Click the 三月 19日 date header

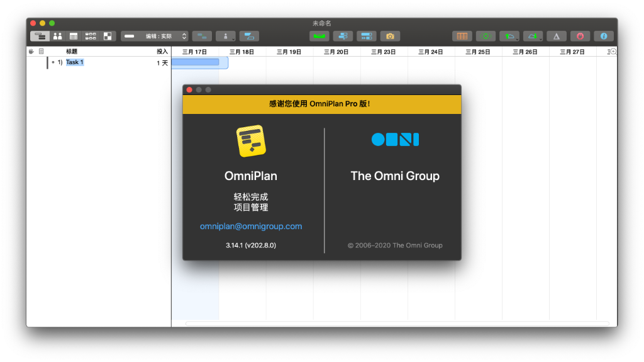(289, 52)
